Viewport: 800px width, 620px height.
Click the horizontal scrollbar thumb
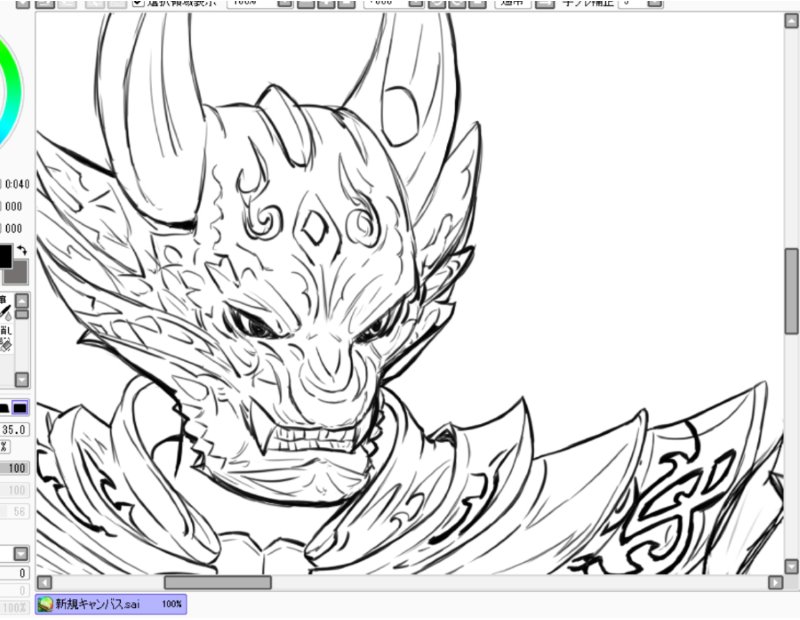217,582
